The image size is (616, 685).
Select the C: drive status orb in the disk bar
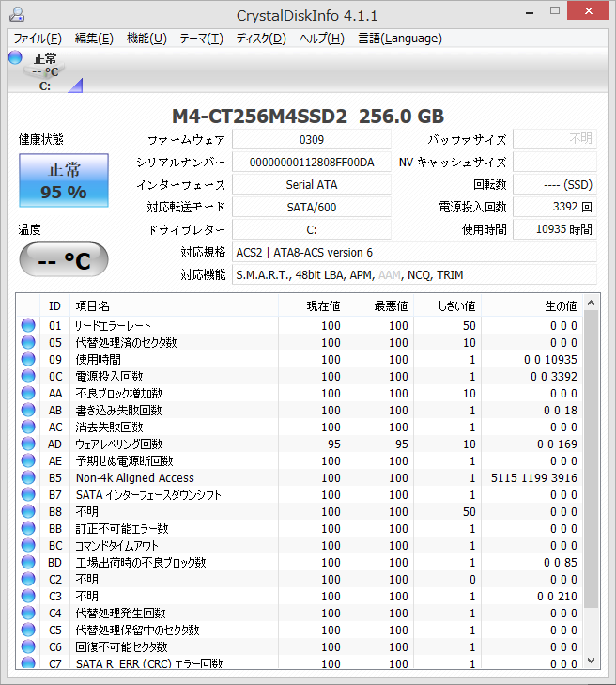[x=15, y=57]
